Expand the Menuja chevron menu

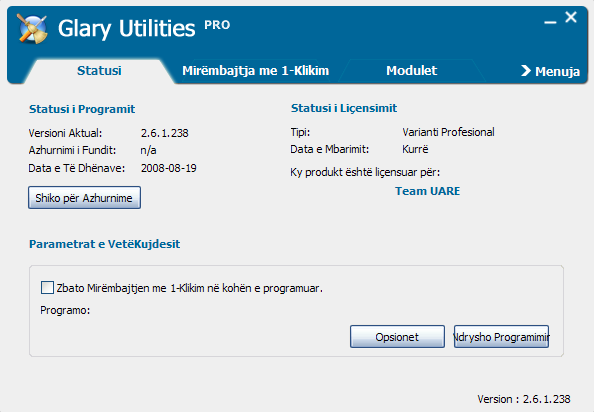tap(550, 71)
